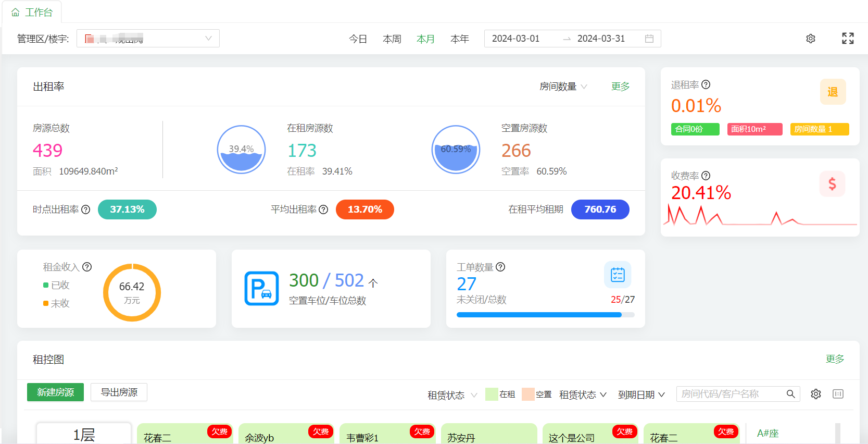
Task: Click the red 面积10m² tag
Action: click(755, 129)
